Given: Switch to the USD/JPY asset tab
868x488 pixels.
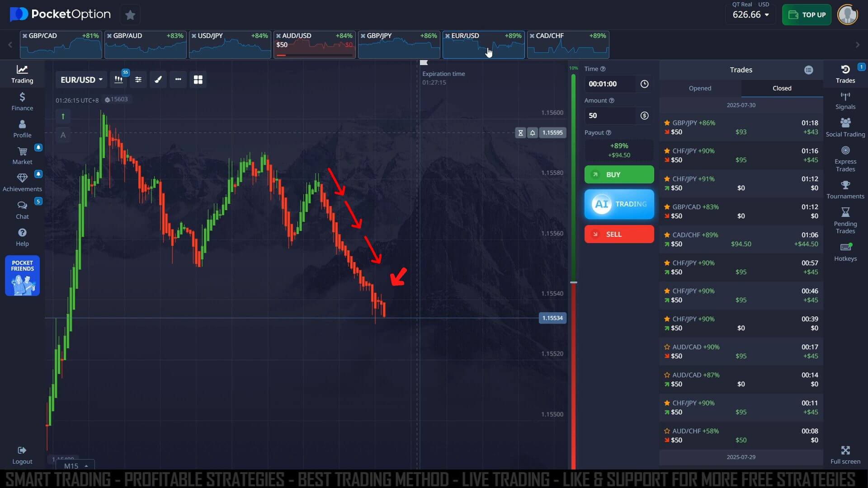Looking at the screenshot, I should coord(230,45).
